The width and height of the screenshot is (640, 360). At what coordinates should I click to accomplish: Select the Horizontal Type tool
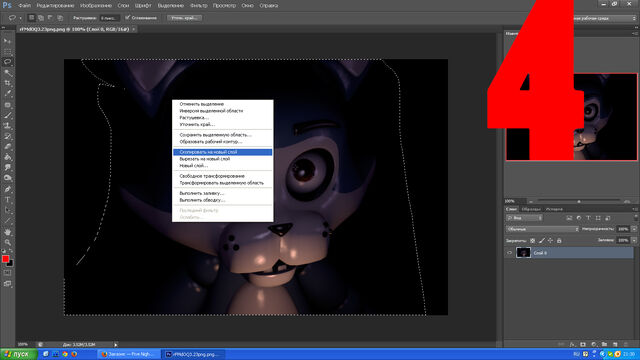tap(7, 200)
